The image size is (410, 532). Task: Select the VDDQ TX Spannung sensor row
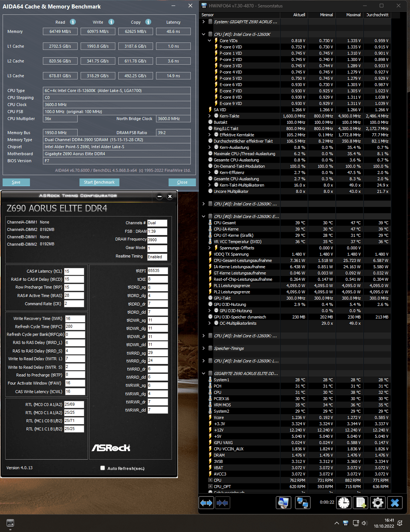[x=295, y=254]
